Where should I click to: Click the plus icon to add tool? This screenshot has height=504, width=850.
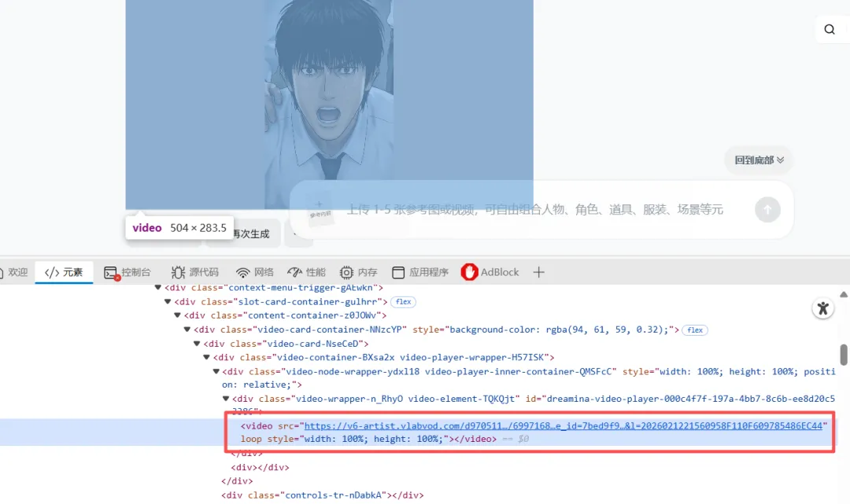click(x=538, y=272)
